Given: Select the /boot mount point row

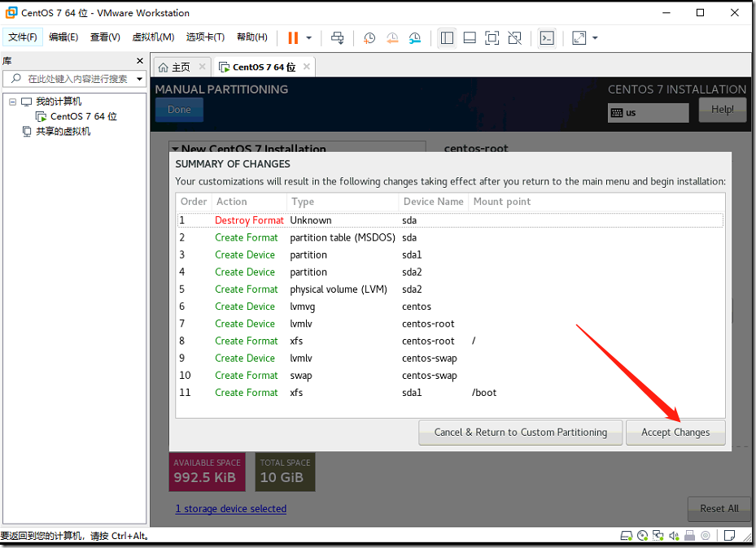Looking at the screenshot, I should tap(450, 393).
